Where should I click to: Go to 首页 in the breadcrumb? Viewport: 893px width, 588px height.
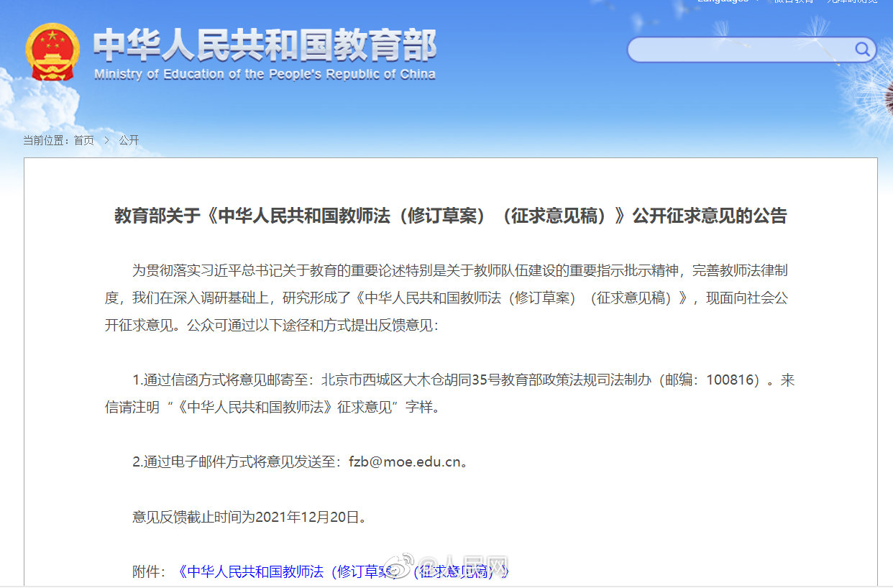(x=84, y=140)
